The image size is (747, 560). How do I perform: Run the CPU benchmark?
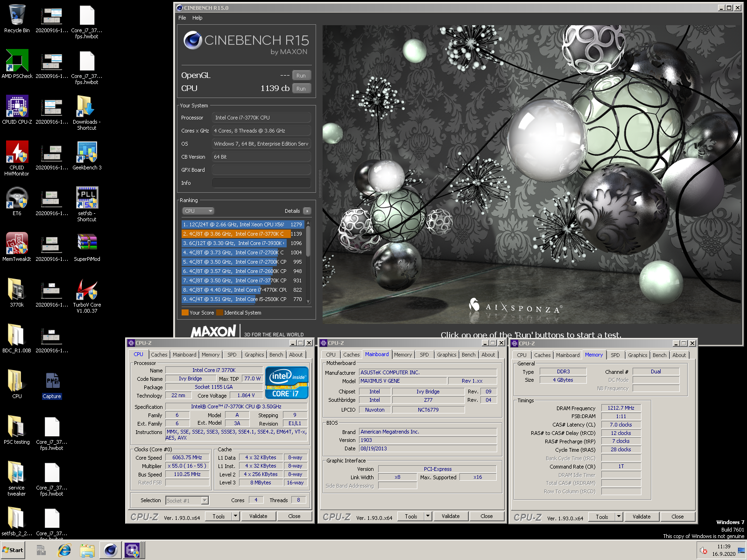301,89
